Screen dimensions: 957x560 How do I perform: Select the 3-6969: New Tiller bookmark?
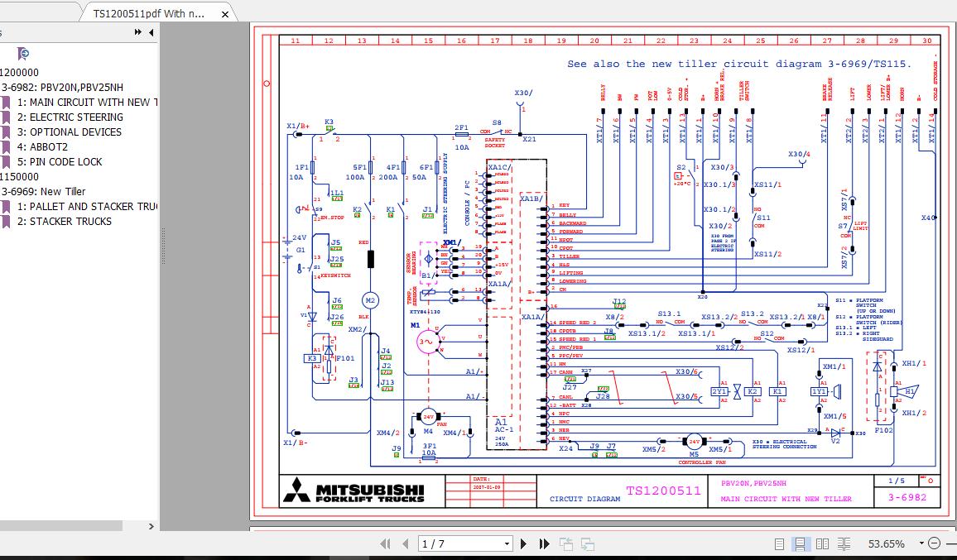(45, 192)
